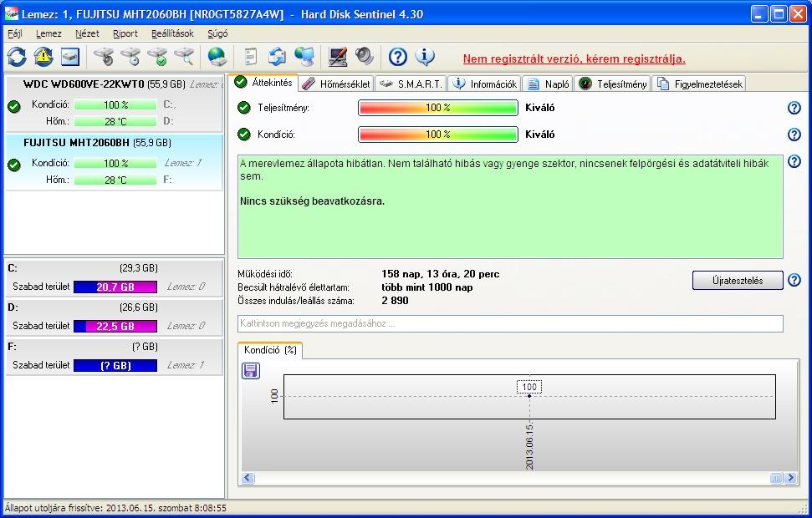Switch to the Hőmérséklet tab
Screen dimensions: 812x518
click(336, 84)
